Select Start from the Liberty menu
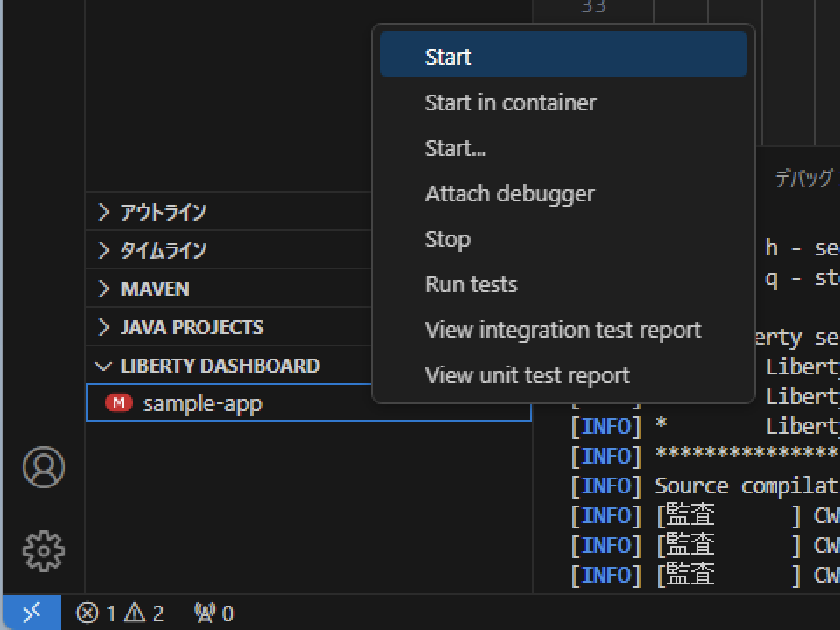The height and width of the screenshot is (630, 840). (448, 56)
